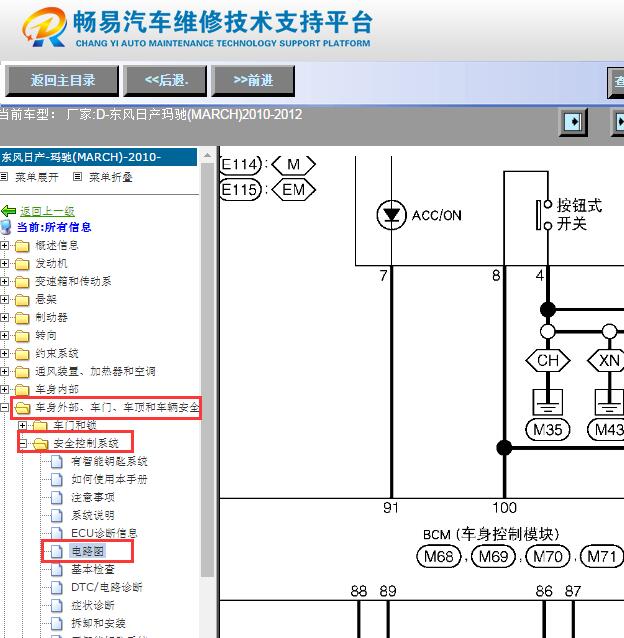Image resolution: width=624 pixels, height=638 pixels.
Task: Open 症状诊断 tree entry
Action: tap(93, 605)
